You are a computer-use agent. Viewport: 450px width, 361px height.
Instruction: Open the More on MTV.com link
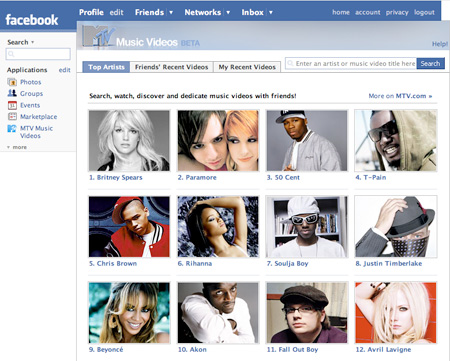(x=400, y=96)
